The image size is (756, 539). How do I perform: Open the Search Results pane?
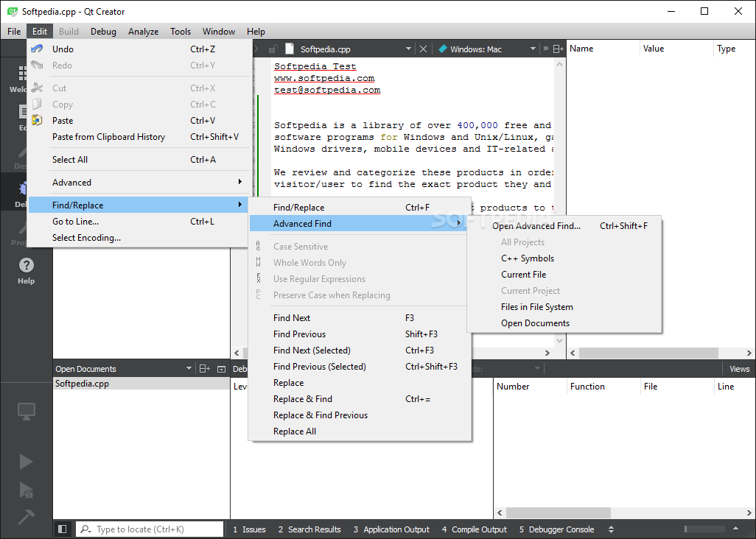click(x=309, y=529)
